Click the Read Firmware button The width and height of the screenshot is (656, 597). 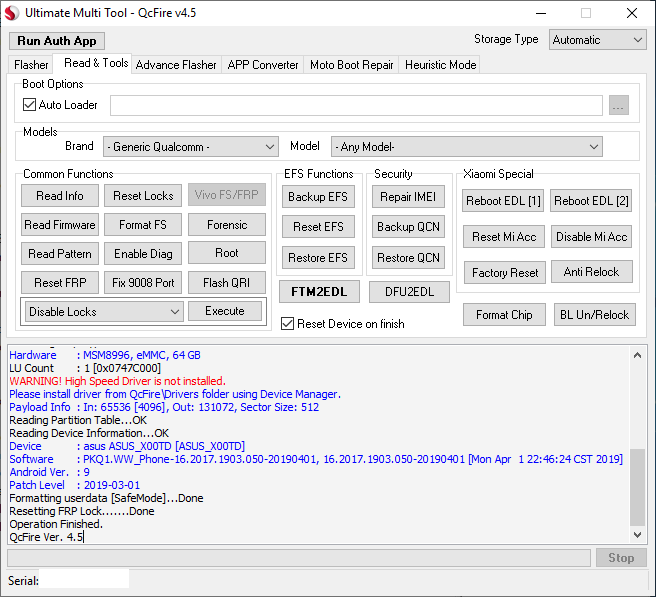pyautogui.click(x=60, y=225)
